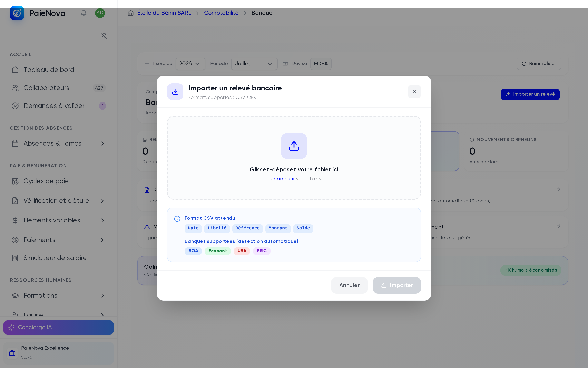Click the Importer un relevé button
Screen dimensions: 588x368
(x=530, y=94)
